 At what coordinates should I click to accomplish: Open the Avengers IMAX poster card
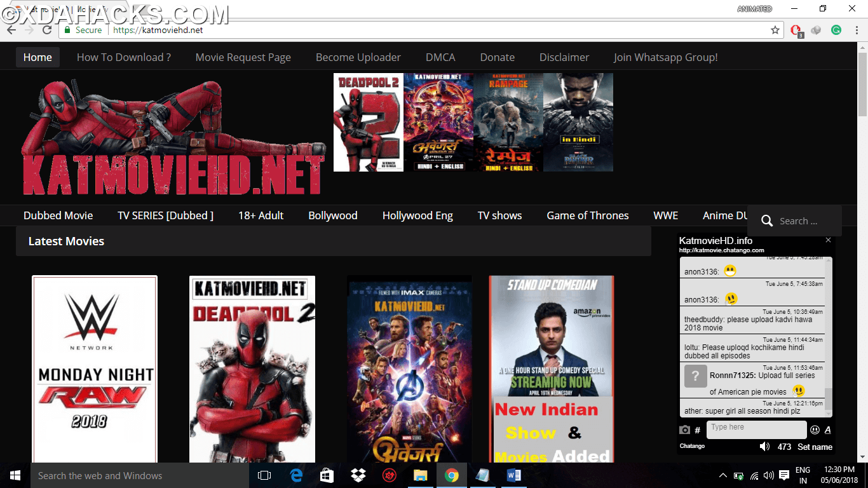click(x=409, y=369)
